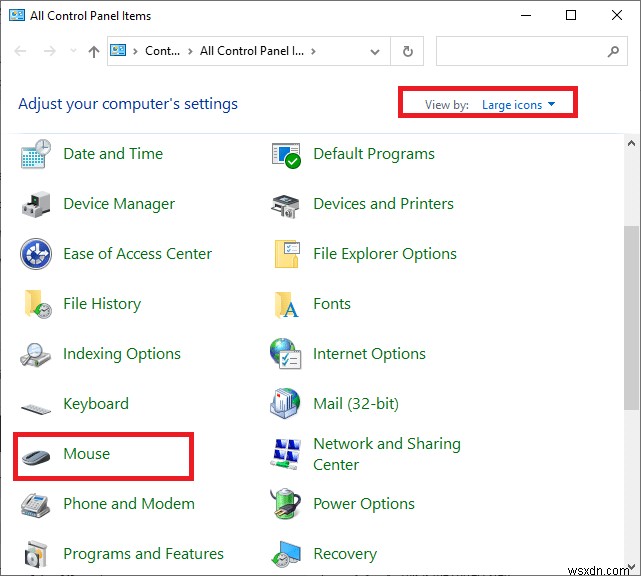Open the Recovery text link
This screenshot has width=641, height=581.
pos(345,554)
